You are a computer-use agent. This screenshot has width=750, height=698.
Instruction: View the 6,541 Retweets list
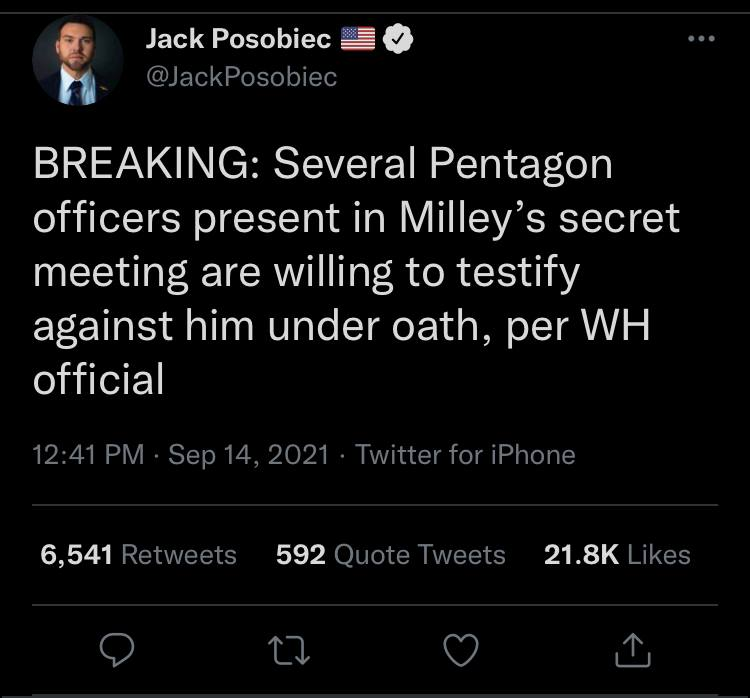pos(138,554)
